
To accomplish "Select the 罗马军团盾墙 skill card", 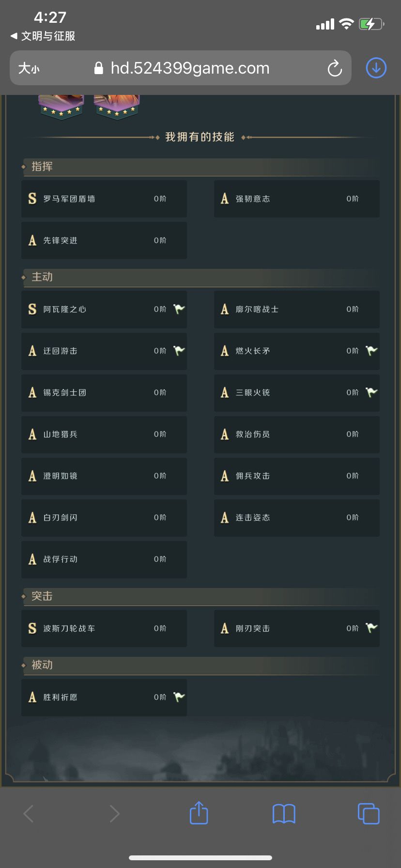I will point(104,199).
